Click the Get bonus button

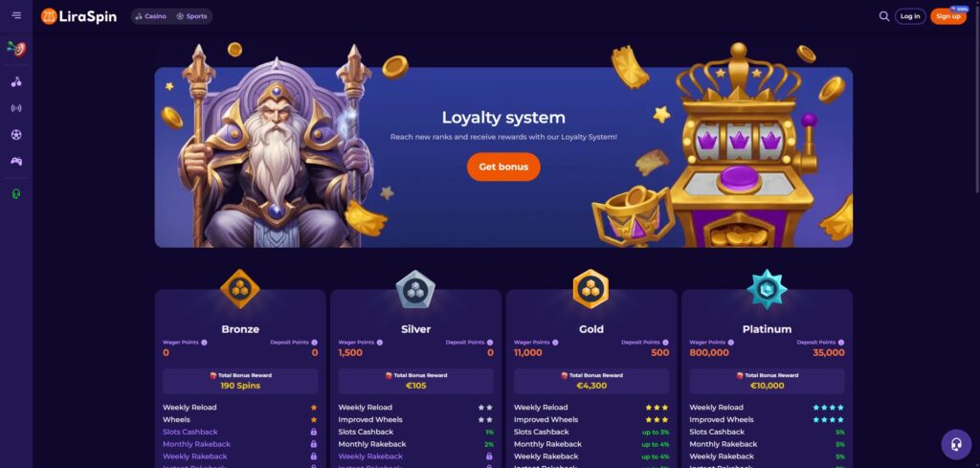[x=503, y=167]
